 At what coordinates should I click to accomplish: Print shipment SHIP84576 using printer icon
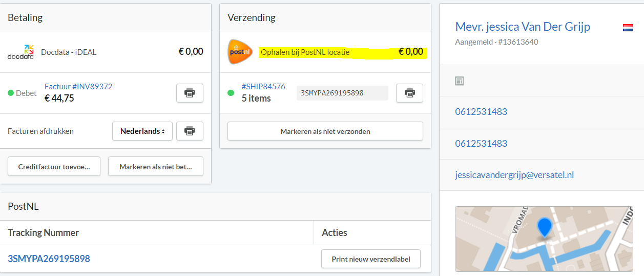[409, 93]
